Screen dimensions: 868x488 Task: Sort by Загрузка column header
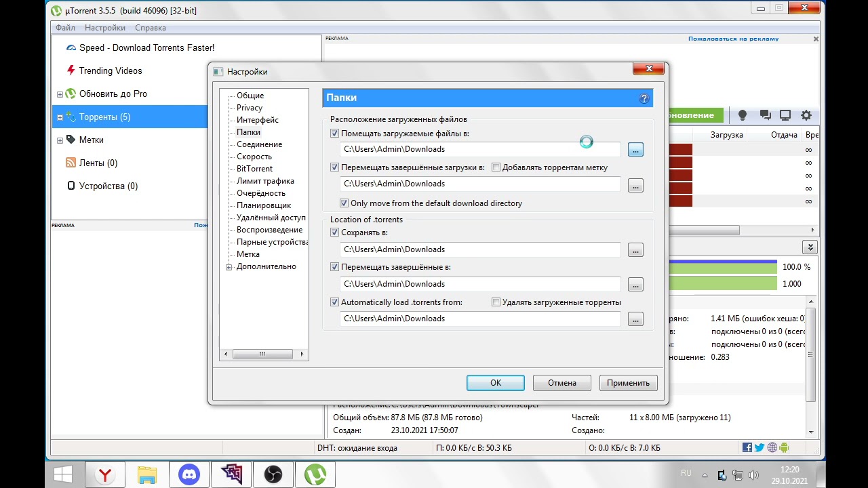(727, 135)
